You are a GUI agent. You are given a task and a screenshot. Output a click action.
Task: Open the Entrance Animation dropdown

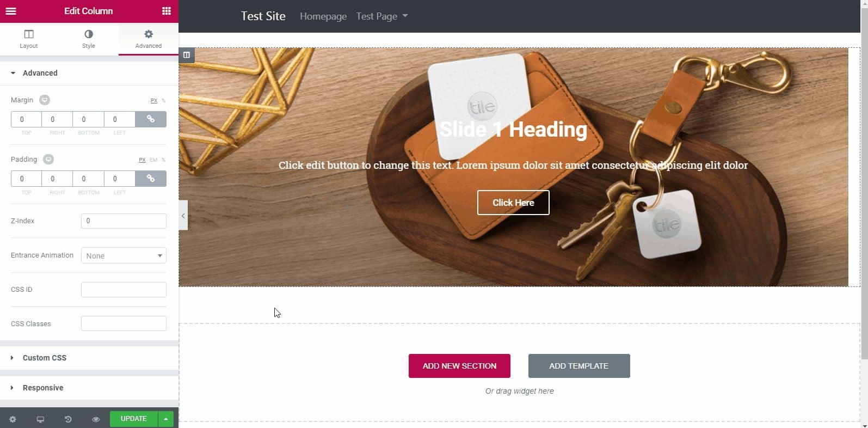[124, 256]
